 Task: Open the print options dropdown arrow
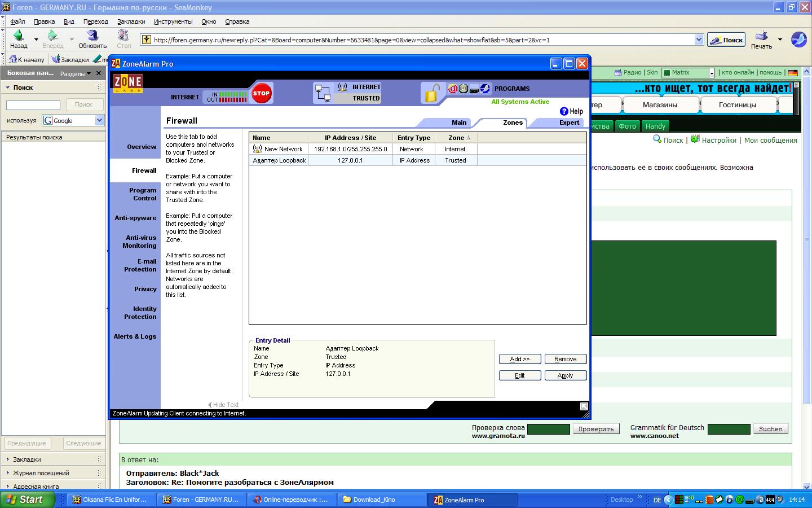(x=780, y=40)
